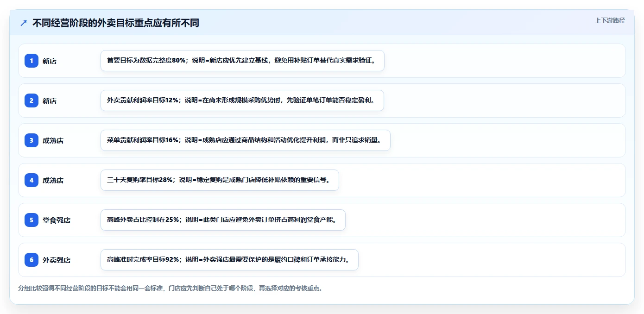Open the 外卖贡献利润率目标12% description box
This screenshot has height=314, width=644.
point(242,100)
